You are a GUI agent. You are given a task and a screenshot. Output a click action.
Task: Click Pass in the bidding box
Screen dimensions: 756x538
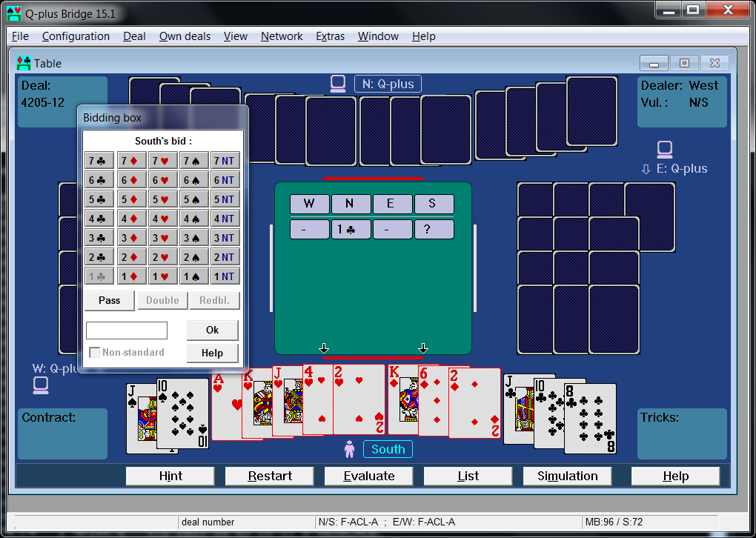tap(108, 300)
